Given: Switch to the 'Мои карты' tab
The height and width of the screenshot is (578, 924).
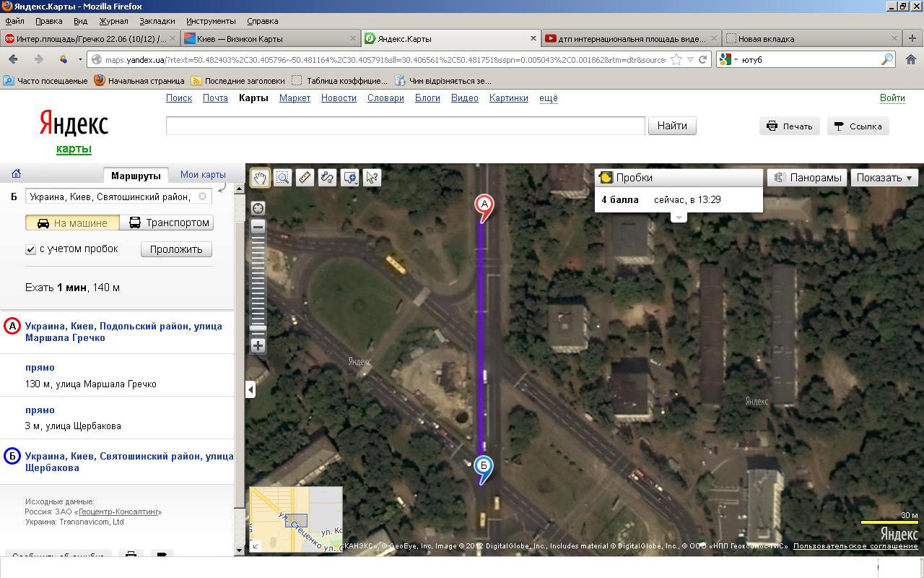Looking at the screenshot, I should (x=203, y=174).
